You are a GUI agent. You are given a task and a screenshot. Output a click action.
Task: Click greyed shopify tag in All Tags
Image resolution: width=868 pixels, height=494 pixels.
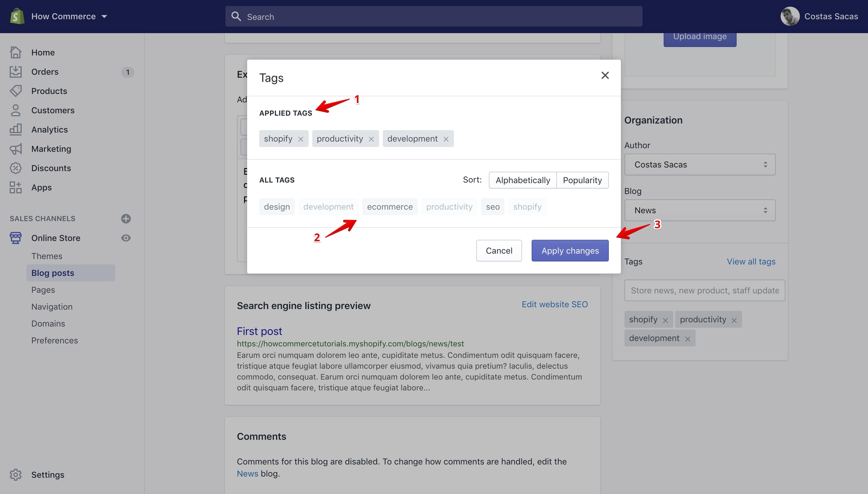(527, 207)
